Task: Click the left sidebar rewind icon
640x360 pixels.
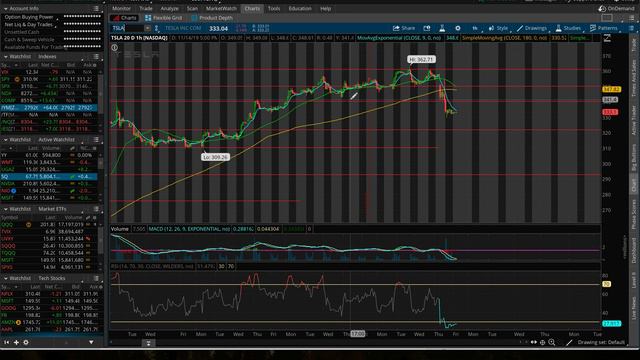Action: (7, 342)
